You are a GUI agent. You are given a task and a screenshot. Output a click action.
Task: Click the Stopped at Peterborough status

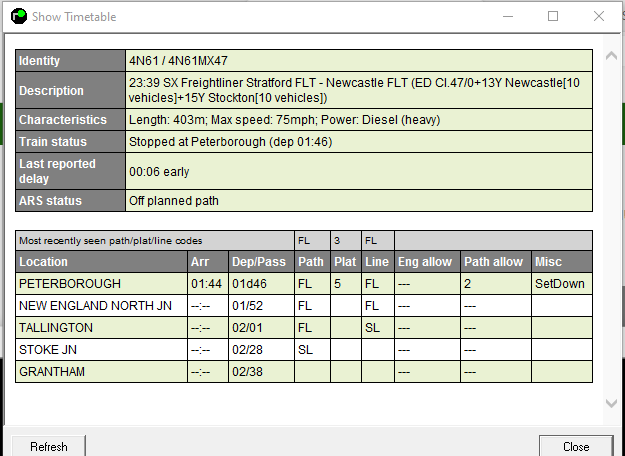pyautogui.click(x=230, y=142)
